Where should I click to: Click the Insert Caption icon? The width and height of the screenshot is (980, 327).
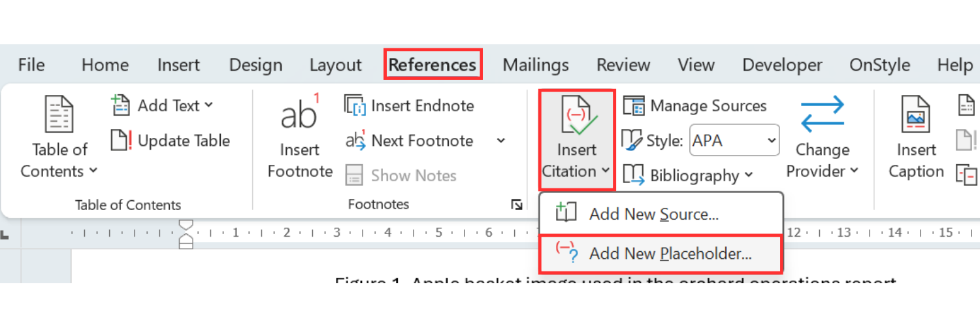(x=915, y=114)
